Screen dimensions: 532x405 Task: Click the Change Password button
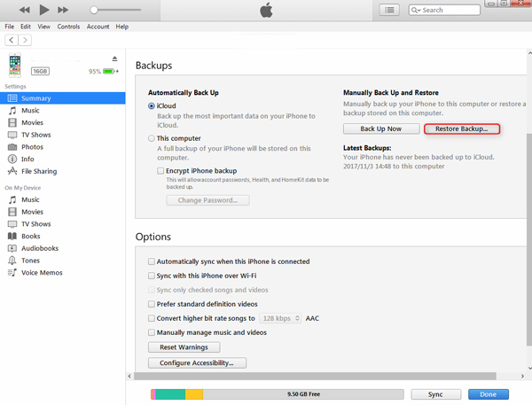coord(207,200)
